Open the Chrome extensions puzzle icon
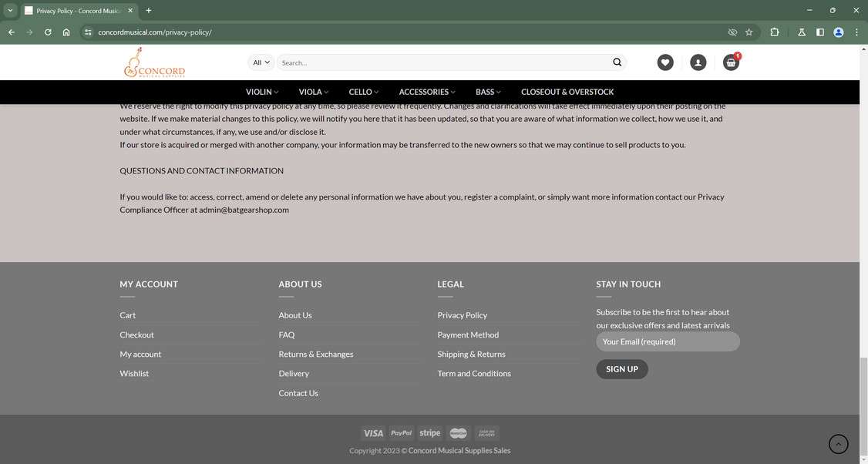This screenshot has height=464, width=868. pos(775,32)
